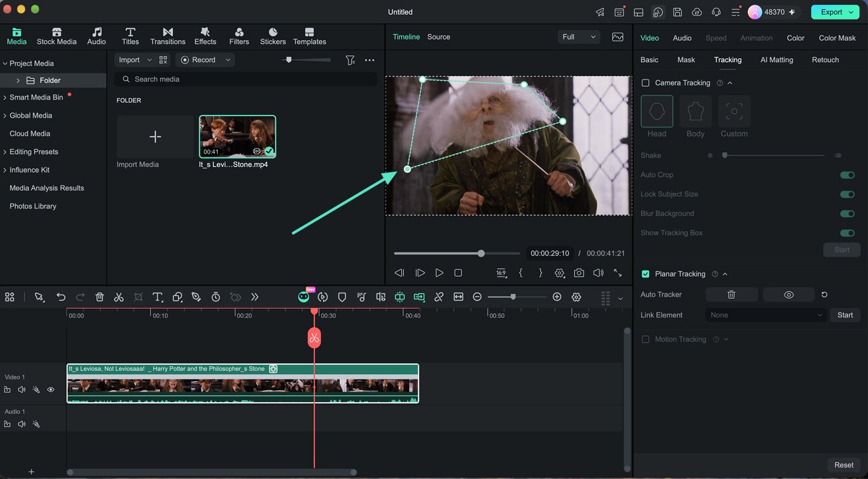The width and height of the screenshot is (868, 479).
Task: Toggle Video 1 track visibility eye
Action: (51, 389)
